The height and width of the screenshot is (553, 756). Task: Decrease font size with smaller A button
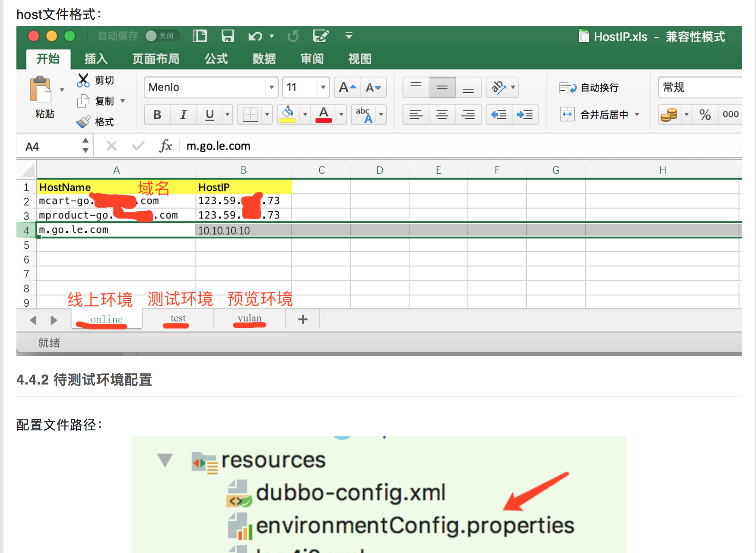[373, 88]
